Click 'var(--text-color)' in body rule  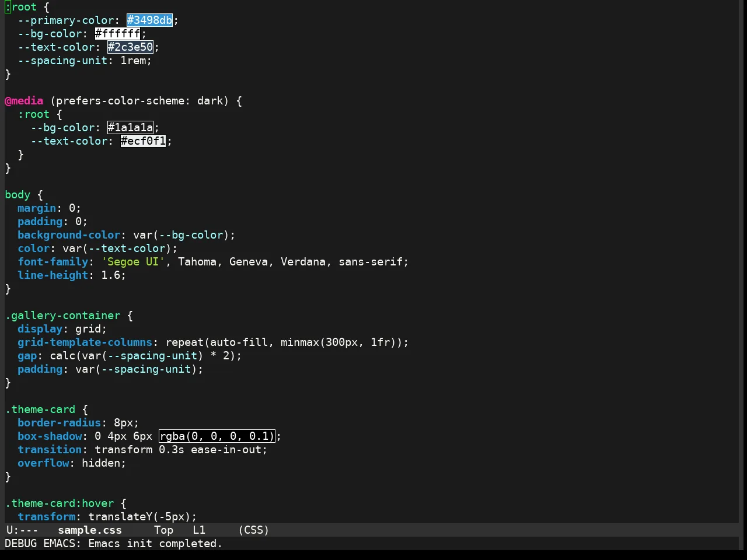point(117,249)
